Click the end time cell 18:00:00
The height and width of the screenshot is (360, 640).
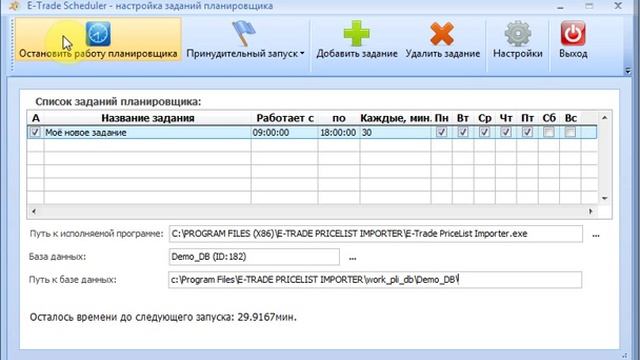click(x=339, y=133)
